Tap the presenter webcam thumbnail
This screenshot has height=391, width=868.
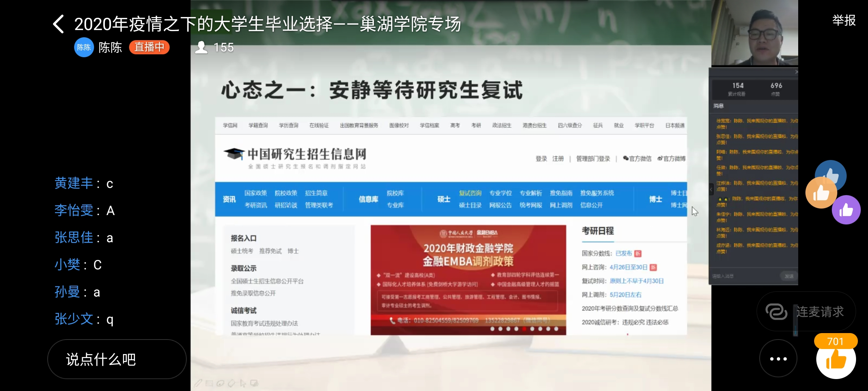(754, 33)
